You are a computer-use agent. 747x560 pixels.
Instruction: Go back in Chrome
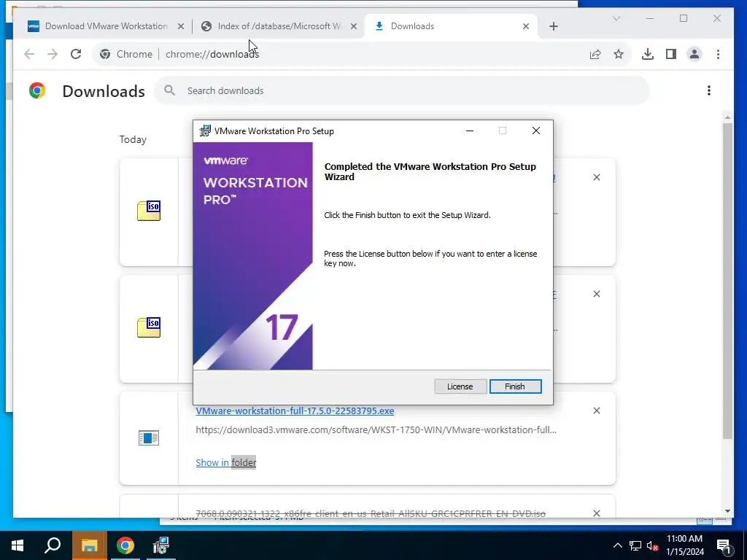(29, 54)
